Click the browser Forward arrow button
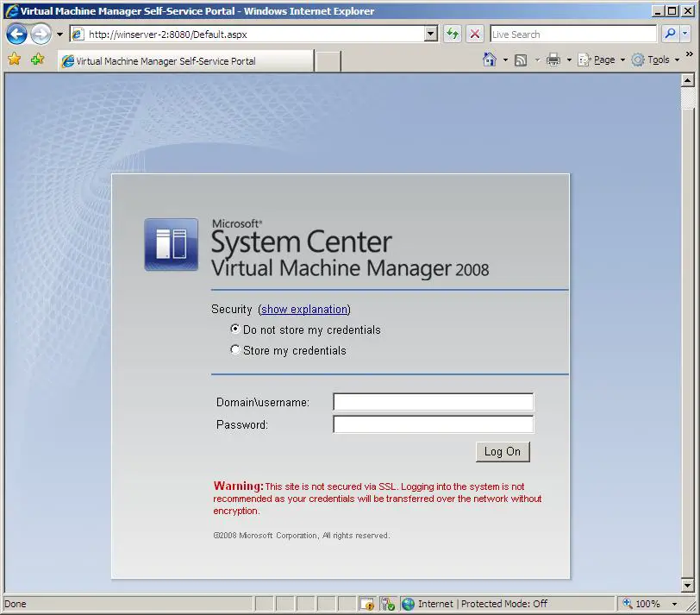This screenshot has height=615, width=700. [x=41, y=35]
